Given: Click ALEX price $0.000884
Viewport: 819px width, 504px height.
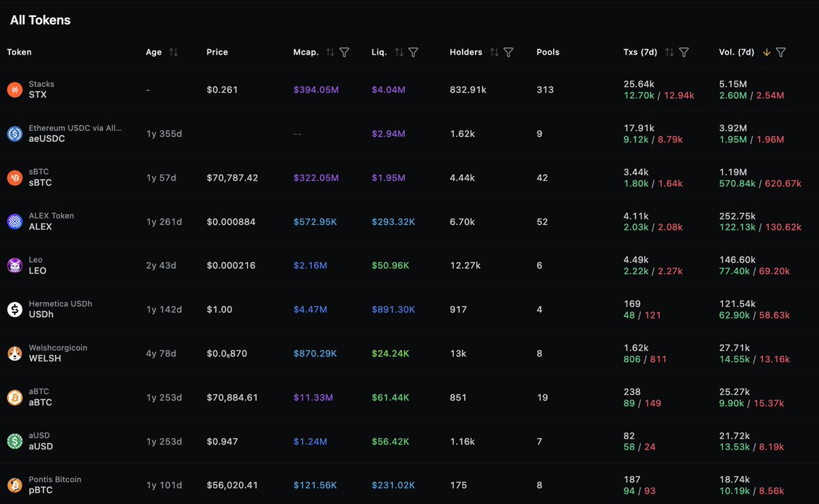Looking at the screenshot, I should pyautogui.click(x=231, y=221).
